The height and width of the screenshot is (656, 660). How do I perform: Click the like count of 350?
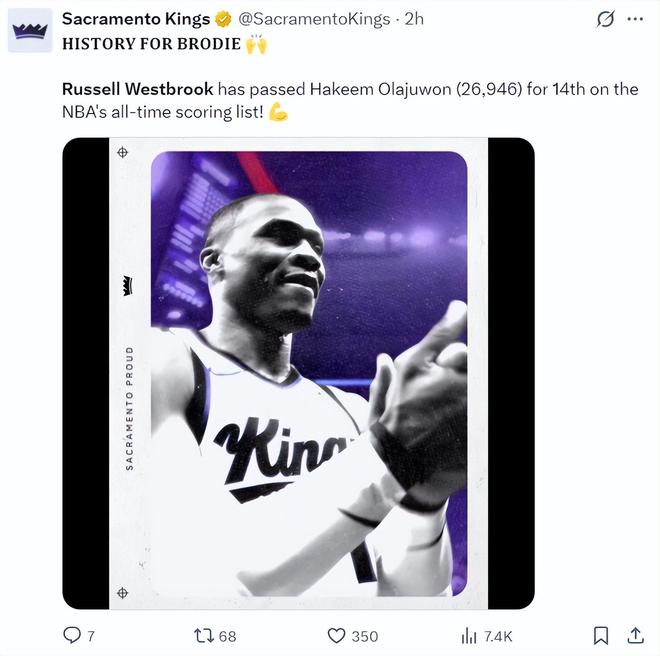click(x=365, y=636)
